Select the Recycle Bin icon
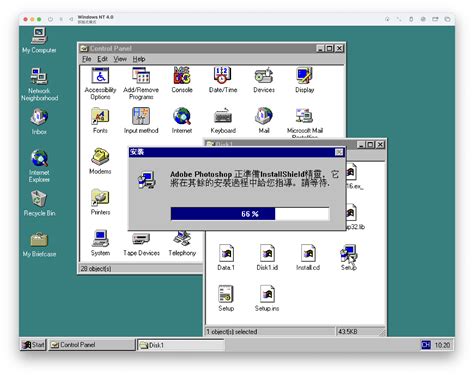The image size is (474, 377). coord(39,203)
